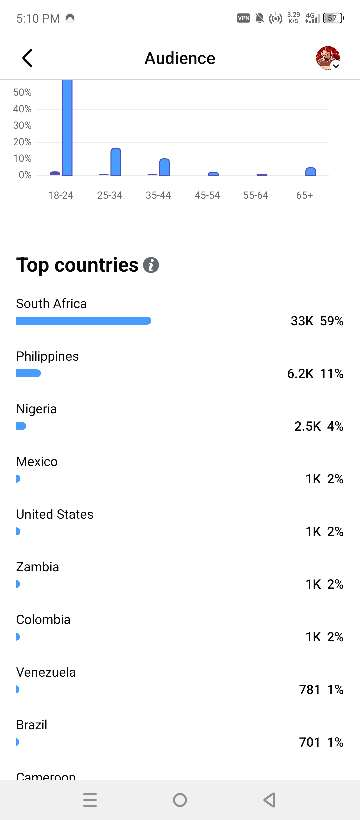Select the 18-24 age group bar

pyautogui.click(x=68, y=128)
